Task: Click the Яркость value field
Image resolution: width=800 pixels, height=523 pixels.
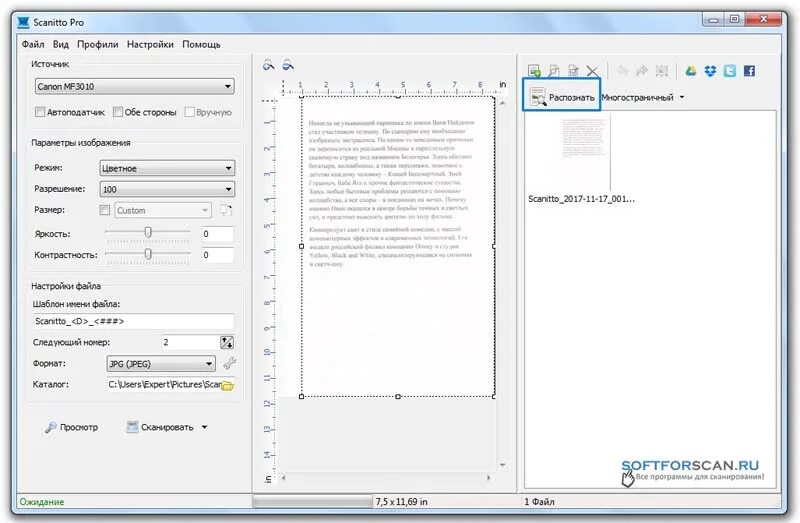Action: 218,234
